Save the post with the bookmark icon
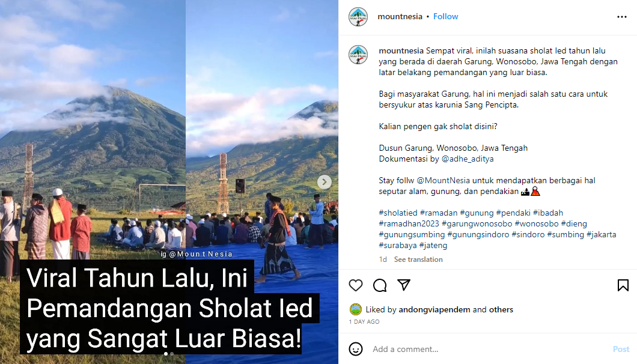 click(x=623, y=285)
